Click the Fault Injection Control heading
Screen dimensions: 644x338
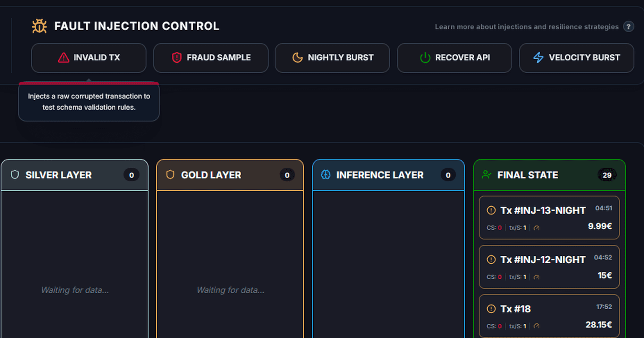[x=137, y=26]
